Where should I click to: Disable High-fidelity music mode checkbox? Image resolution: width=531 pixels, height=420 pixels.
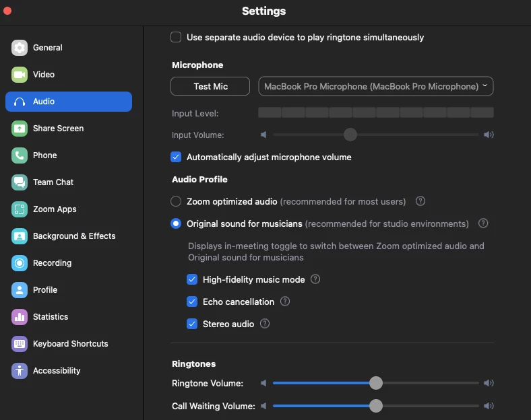click(x=192, y=279)
